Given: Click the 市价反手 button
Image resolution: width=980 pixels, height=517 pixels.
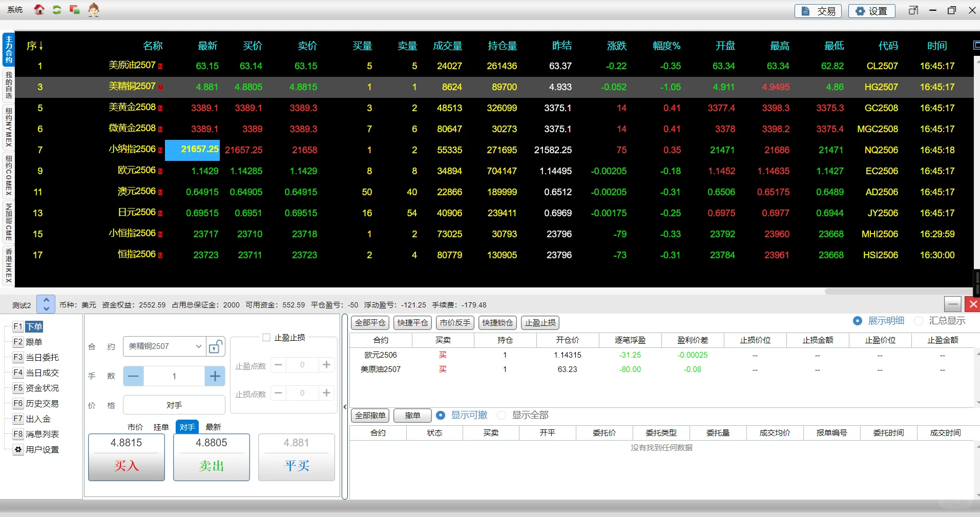Looking at the screenshot, I should point(455,322).
